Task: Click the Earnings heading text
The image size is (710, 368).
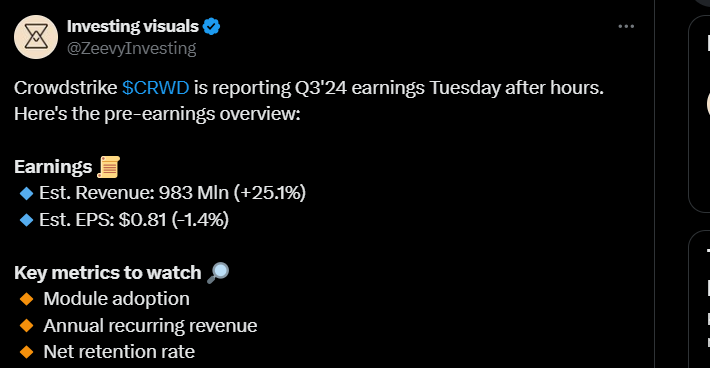Action: click(53, 167)
